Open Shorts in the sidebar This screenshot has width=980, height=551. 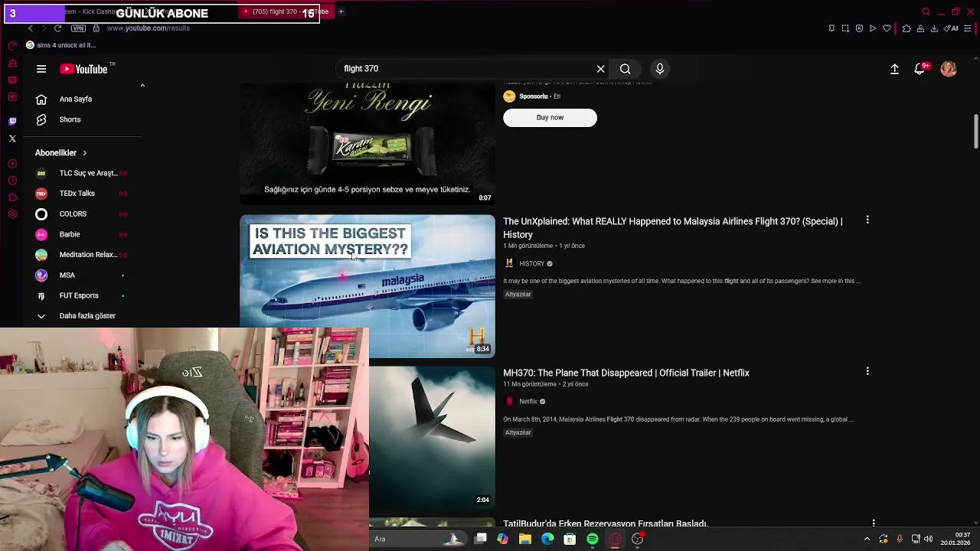[x=70, y=119]
